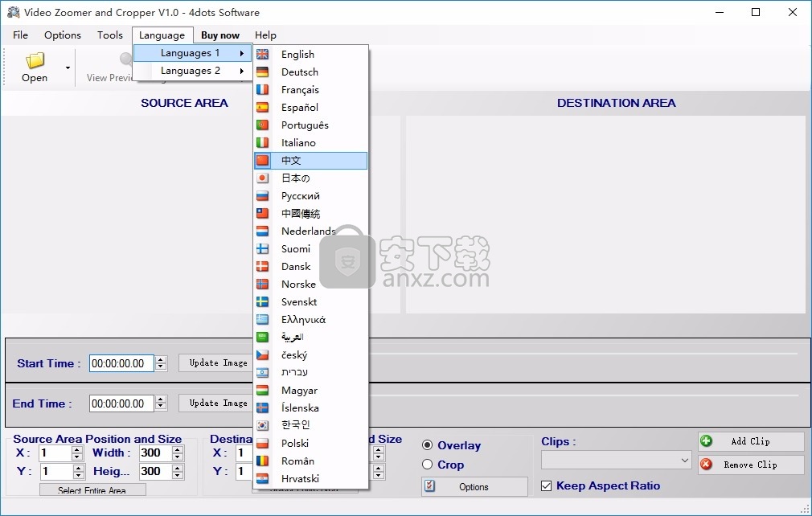Click the source Height spinner
Viewport: 812px width, 516px height.
coord(178,472)
